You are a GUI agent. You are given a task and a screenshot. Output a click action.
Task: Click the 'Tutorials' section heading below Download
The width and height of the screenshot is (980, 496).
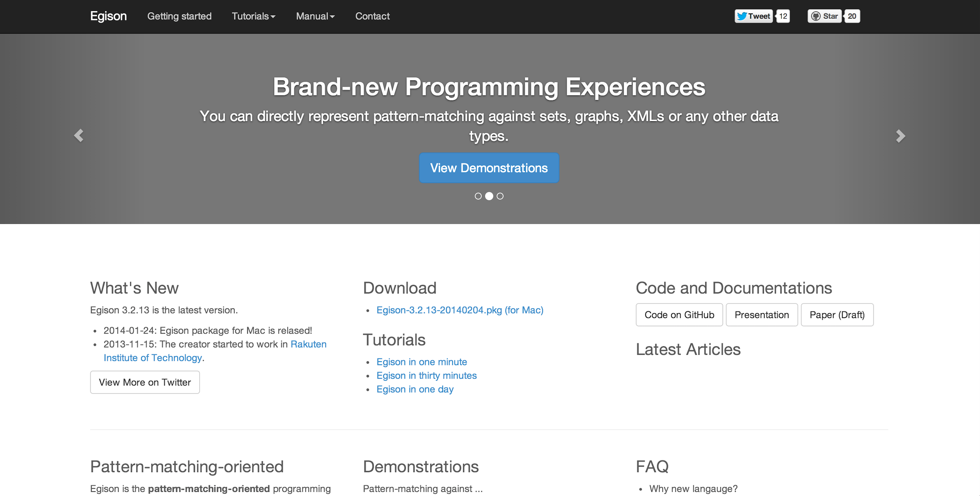click(394, 340)
